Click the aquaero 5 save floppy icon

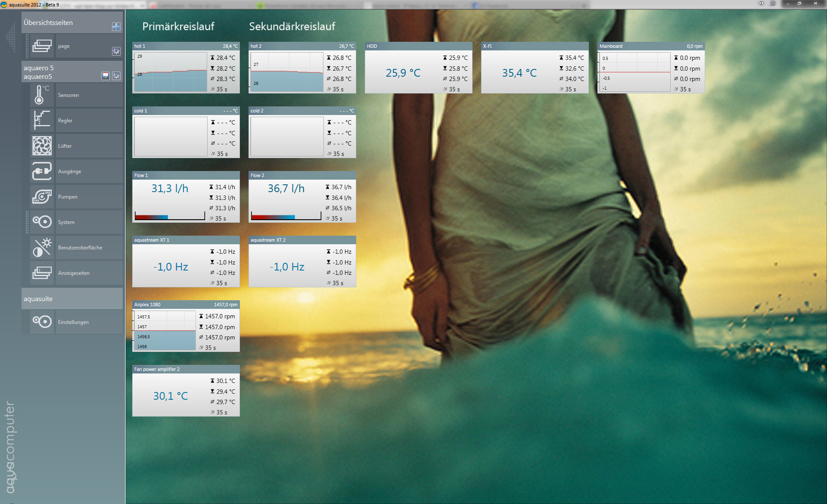[106, 76]
